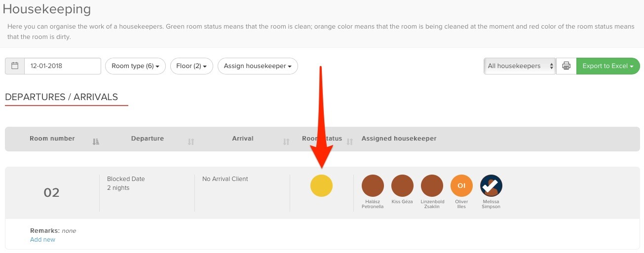Open Assign housekeeper dropdown
The height and width of the screenshot is (253, 644).
(258, 66)
